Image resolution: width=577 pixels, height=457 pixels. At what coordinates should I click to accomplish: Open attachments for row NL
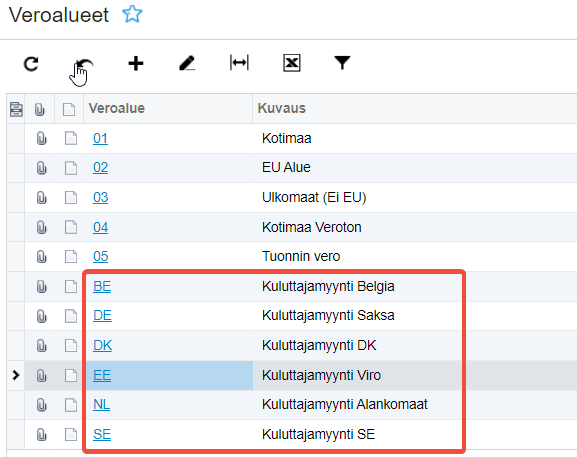42,405
